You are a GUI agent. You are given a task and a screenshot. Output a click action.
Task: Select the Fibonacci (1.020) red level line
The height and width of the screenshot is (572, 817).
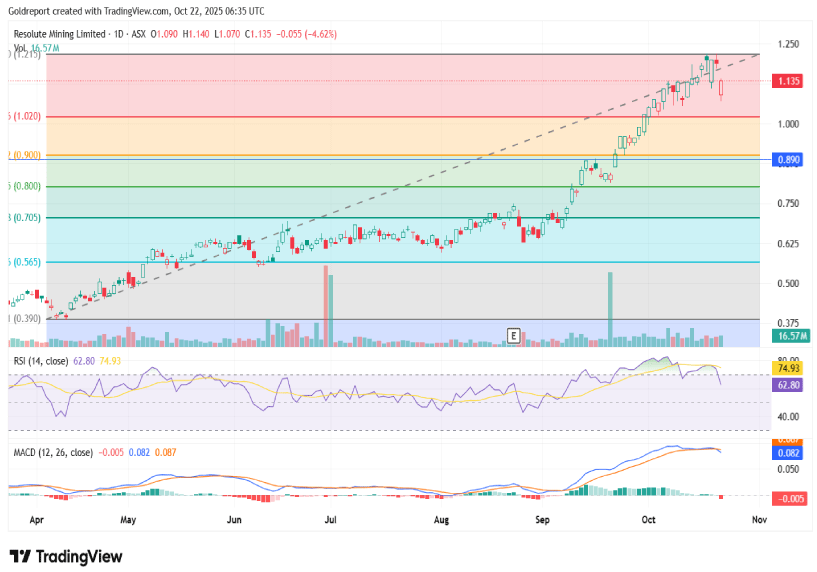pos(400,116)
